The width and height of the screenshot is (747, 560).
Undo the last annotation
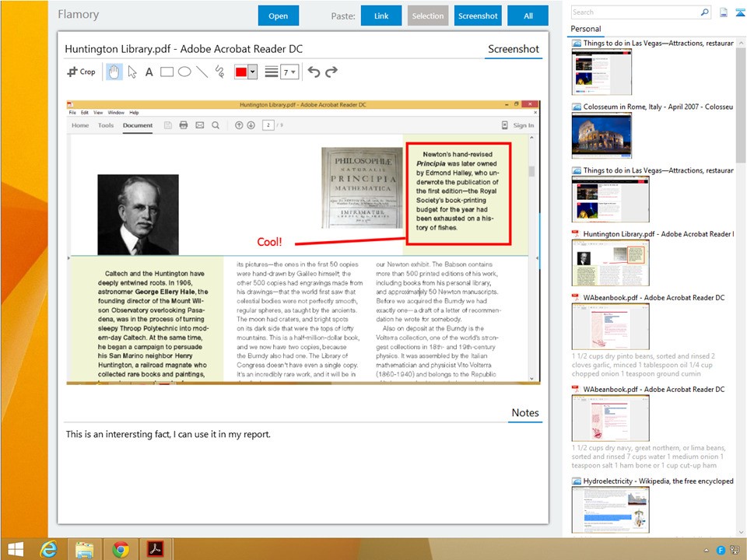[x=314, y=72]
